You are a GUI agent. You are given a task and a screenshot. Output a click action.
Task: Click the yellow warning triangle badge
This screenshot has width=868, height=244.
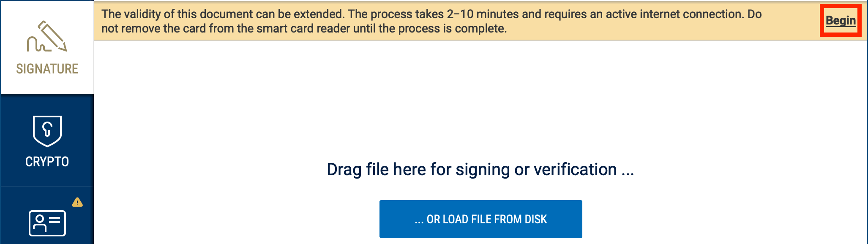[77, 202]
